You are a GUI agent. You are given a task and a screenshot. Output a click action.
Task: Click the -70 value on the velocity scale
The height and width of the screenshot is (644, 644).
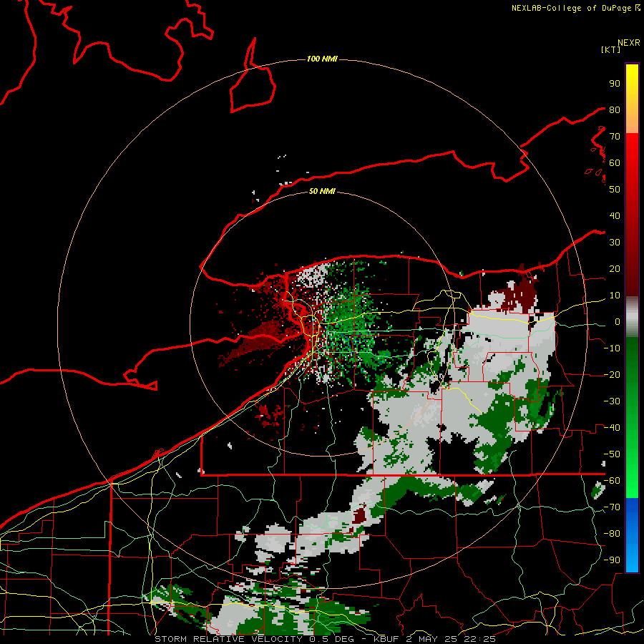point(612,507)
